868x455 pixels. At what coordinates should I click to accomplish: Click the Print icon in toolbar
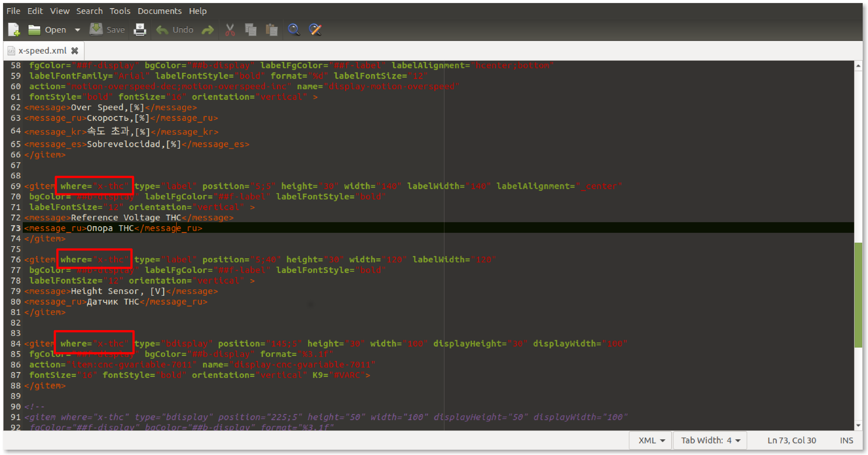click(x=140, y=30)
